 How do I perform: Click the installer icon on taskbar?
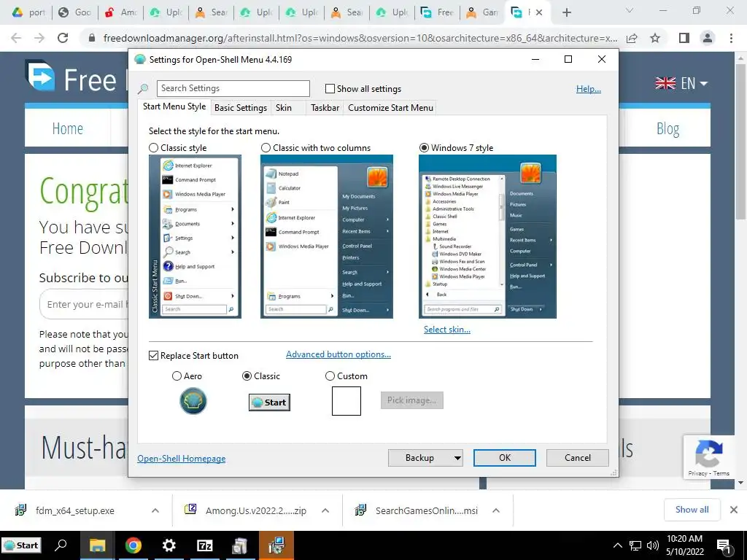point(276,545)
